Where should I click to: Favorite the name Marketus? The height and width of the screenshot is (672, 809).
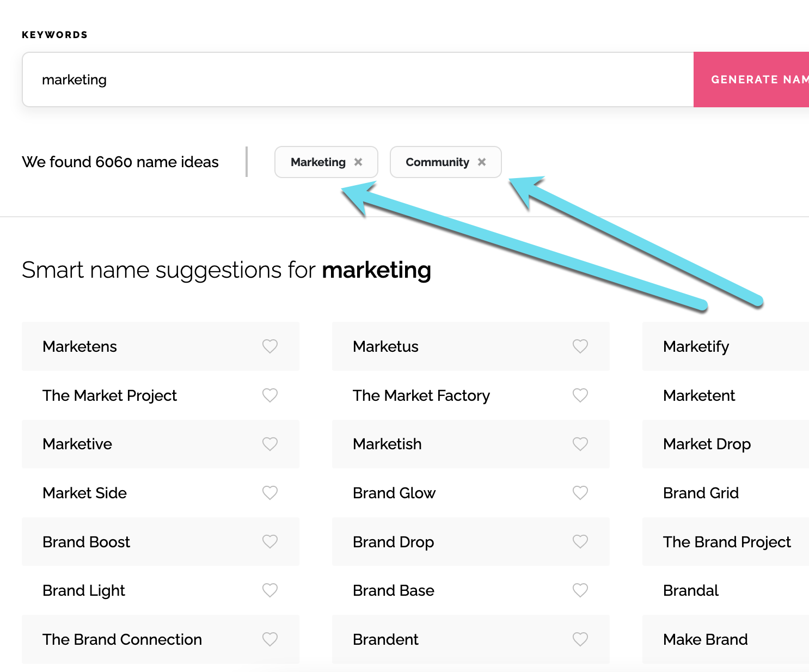point(580,346)
